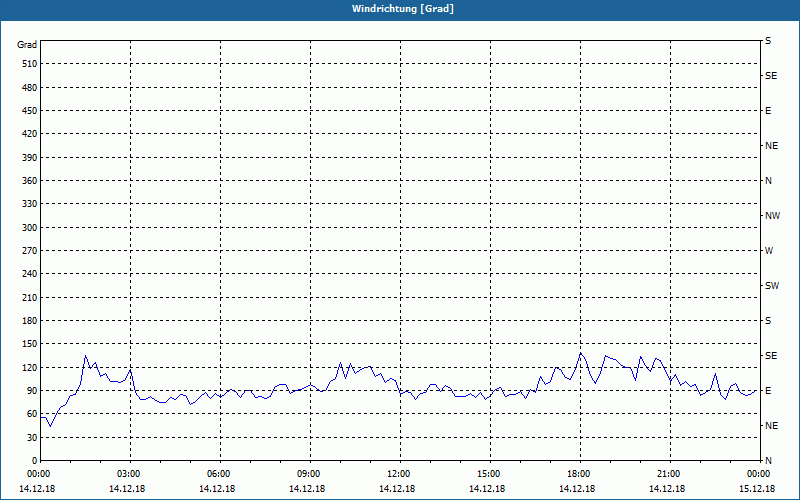This screenshot has width=800, height=500.
Task: Click the 510 y-axis value
Action: (30, 64)
